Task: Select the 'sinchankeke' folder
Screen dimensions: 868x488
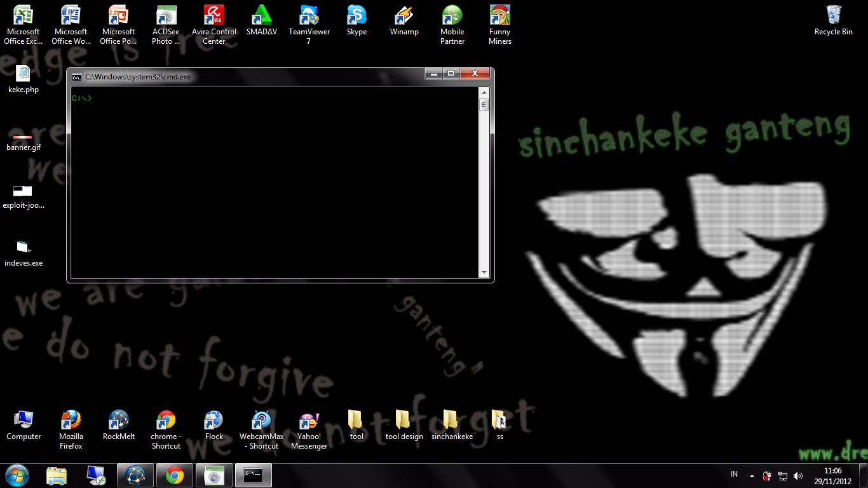Action: click(x=452, y=425)
